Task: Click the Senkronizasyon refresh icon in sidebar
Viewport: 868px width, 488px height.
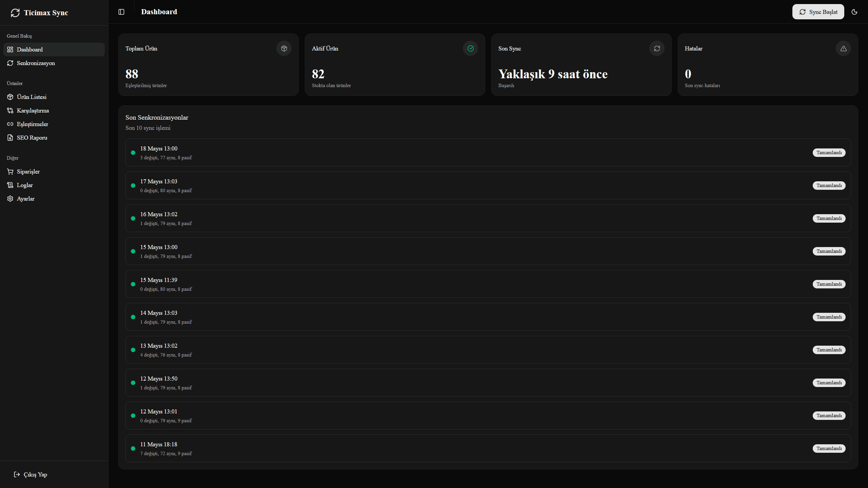Action: coord(10,63)
